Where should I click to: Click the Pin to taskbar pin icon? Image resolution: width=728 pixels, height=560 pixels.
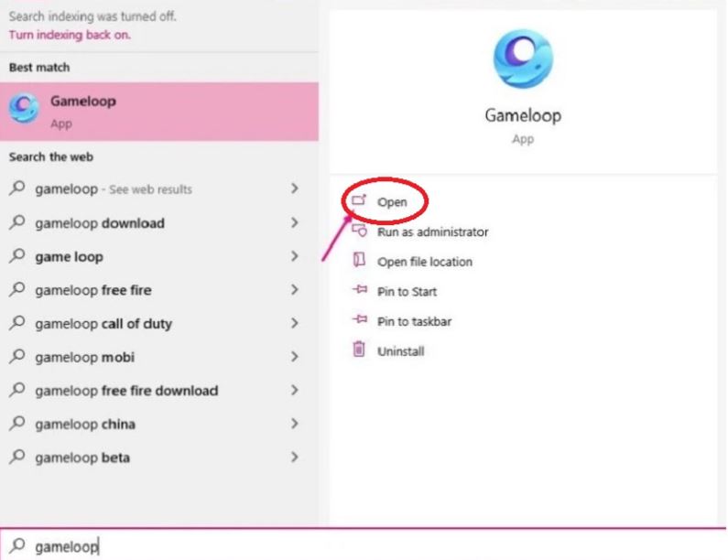(x=360, y=319)
